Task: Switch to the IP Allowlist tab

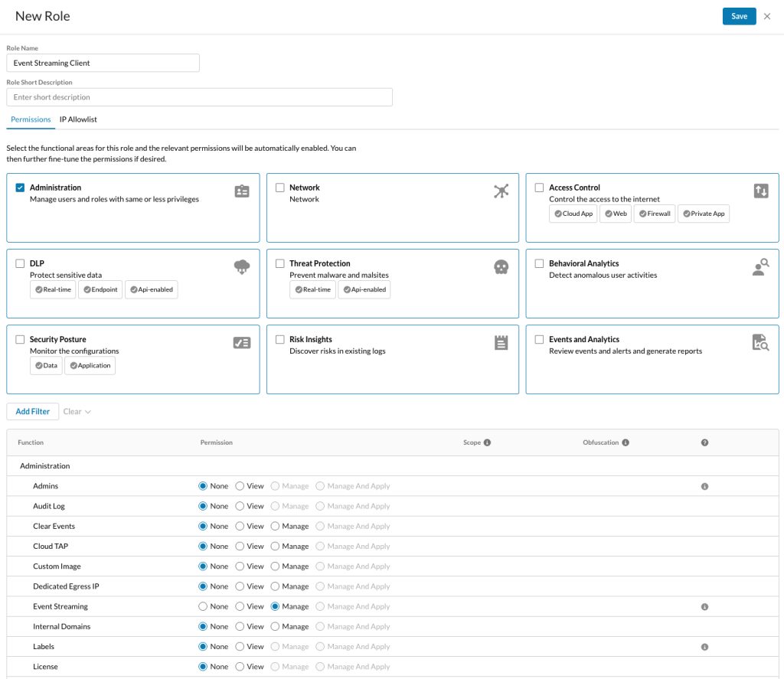Action: (78, 119)
